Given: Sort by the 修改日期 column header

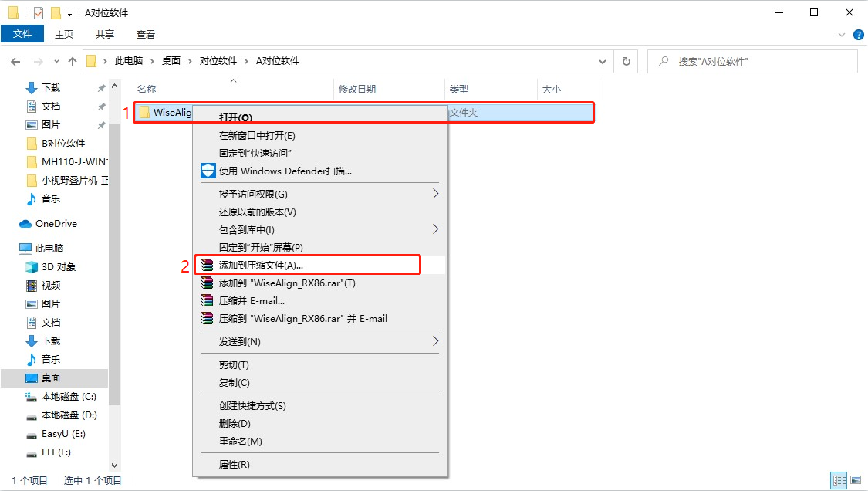Looking at the screenshot, I should (x=357, y=90).
